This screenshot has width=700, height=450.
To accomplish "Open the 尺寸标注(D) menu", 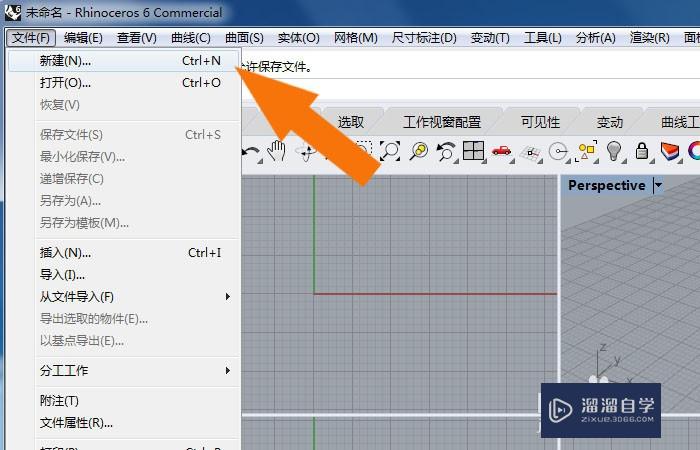I will click(424, 38).
